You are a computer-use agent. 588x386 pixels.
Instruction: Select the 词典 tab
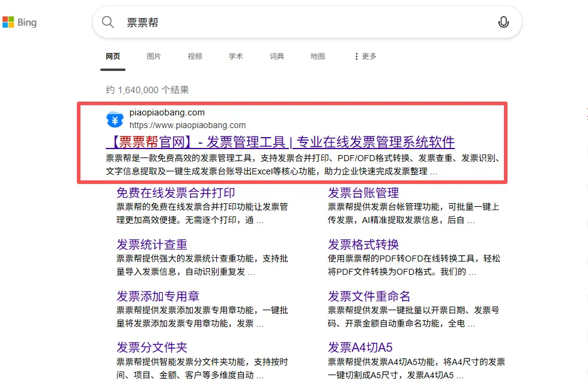coord(277,56)
